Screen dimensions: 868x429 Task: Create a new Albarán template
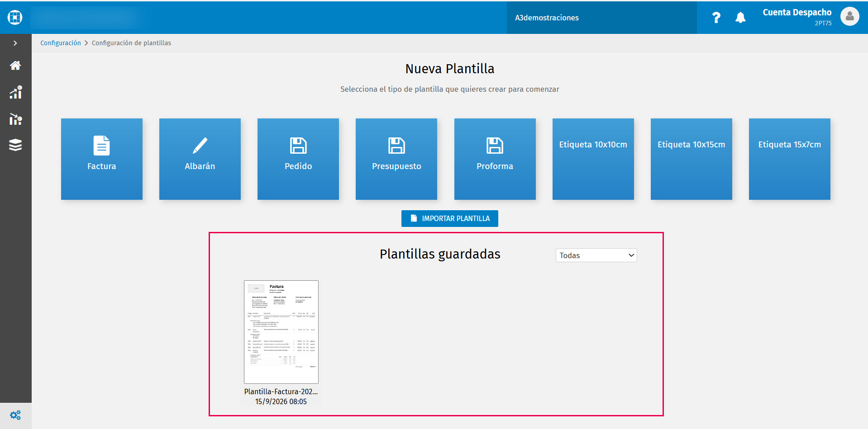click(200, 159)
